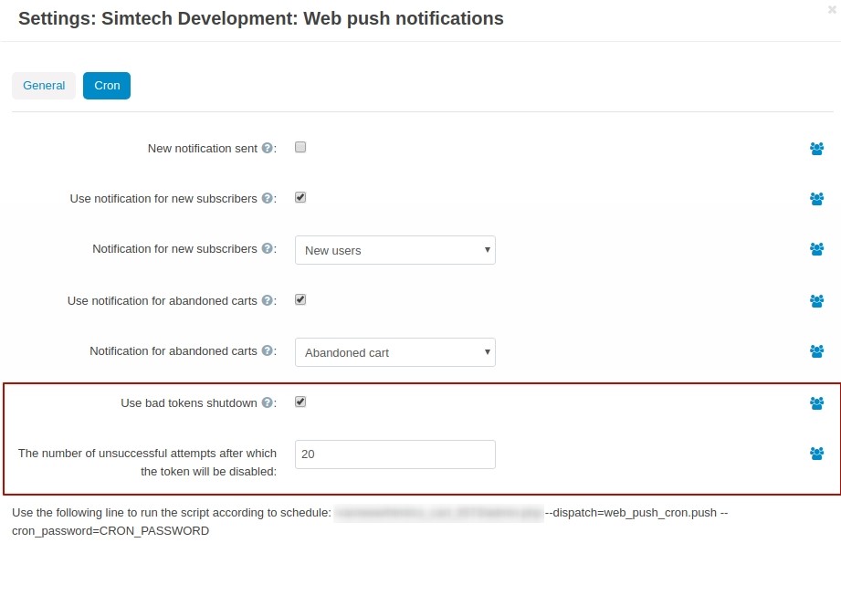Image resolution: width=841 pixels, height=616 pixels.
Task: Show help for Use notification for abandoned carts
Action: tap(268, 301)
